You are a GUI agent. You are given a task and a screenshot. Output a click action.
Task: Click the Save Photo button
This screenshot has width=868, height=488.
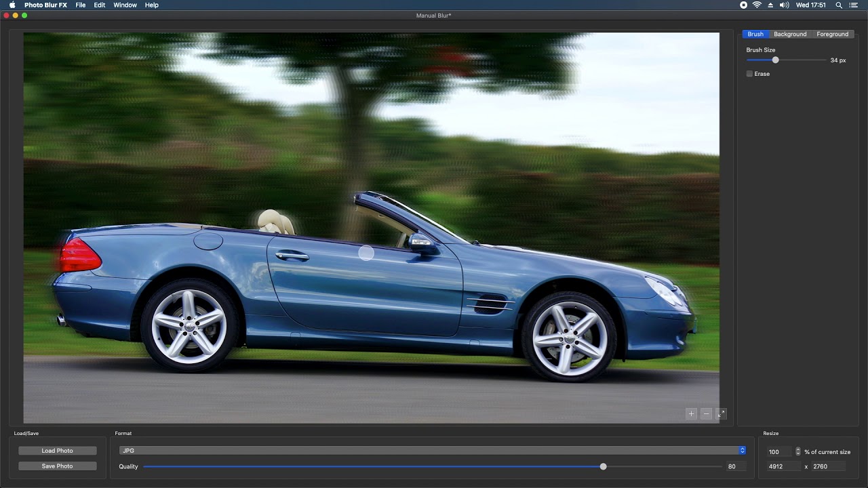click(x=58, y=466)
